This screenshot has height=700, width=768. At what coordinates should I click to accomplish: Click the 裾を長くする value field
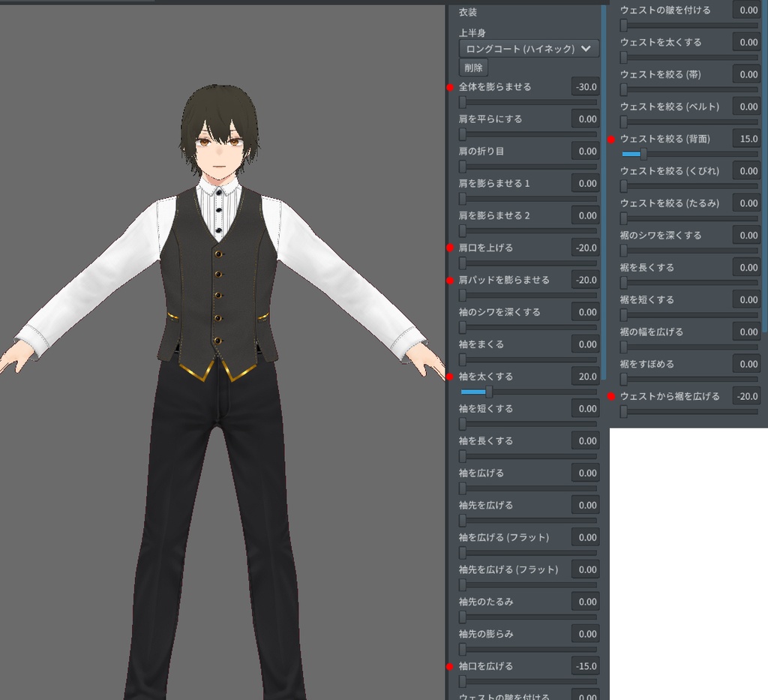(x=746, y=267)
